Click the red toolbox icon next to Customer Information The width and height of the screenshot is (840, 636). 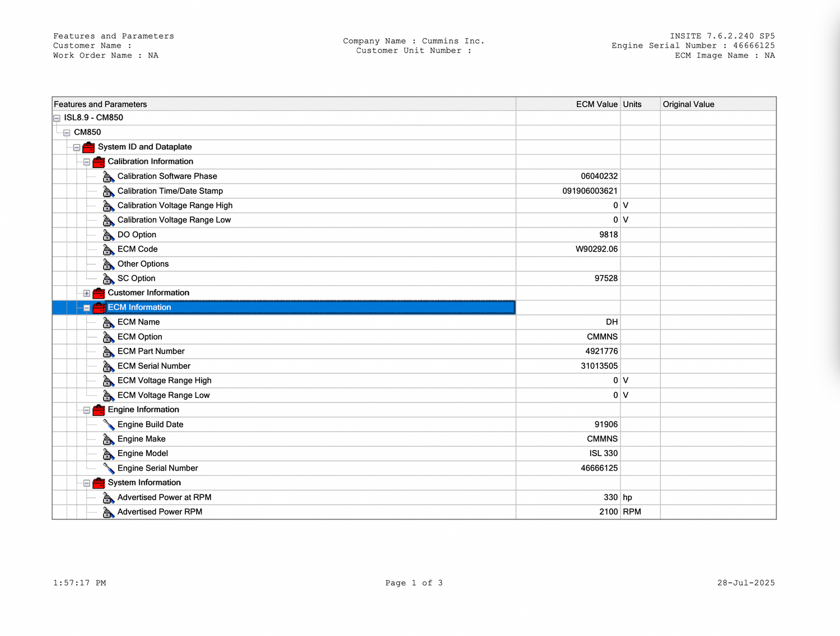tap(99, 293)
